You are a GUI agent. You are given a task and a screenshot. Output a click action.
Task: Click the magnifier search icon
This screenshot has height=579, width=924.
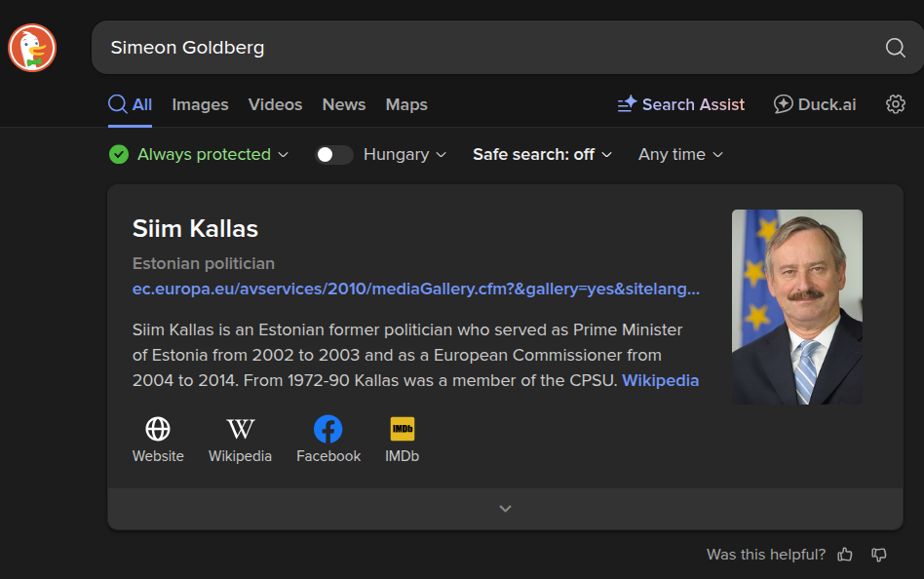point(895,48)
